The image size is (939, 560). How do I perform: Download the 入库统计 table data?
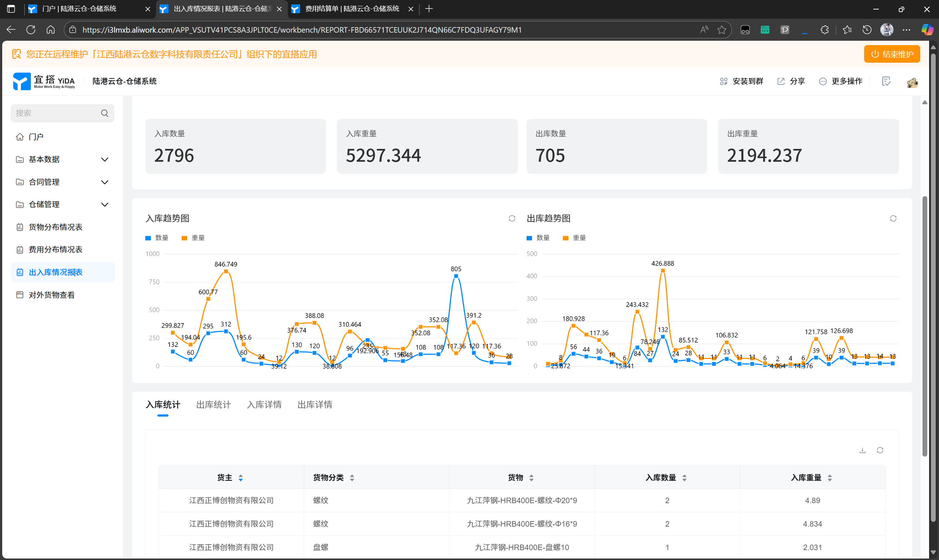pos(862,450)
